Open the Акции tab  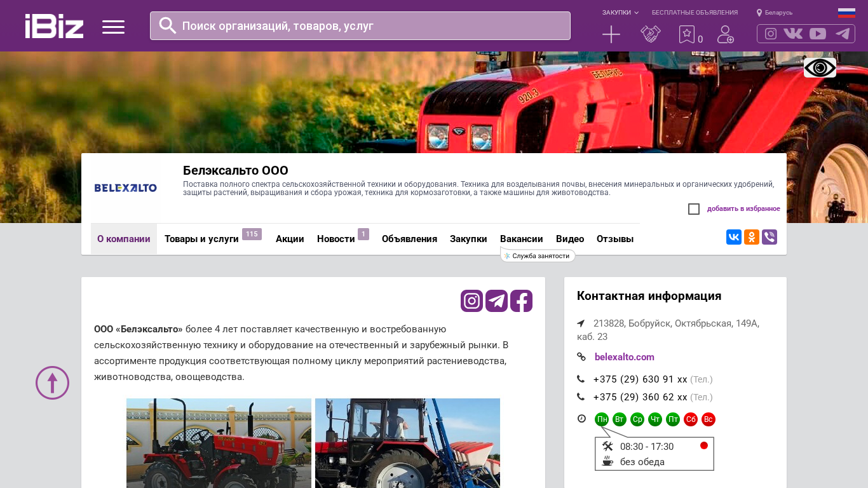click(x=290, y=239)
